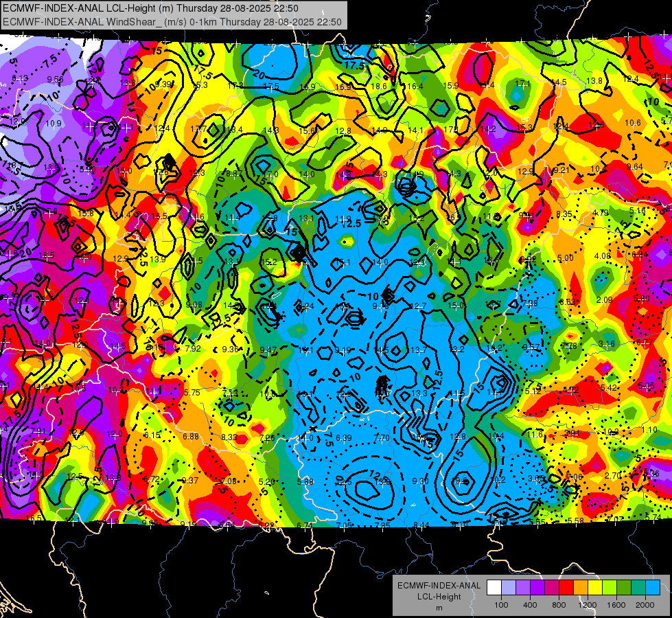Click the wind shear value 8.44
This screenshot has height=618, width=672.
point(421,525)
